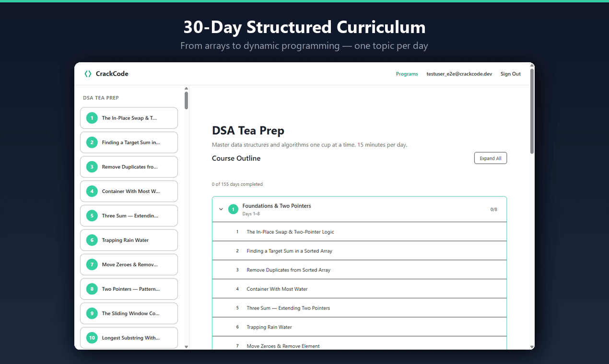609x364 pixels.
Task: Click the 0 of 155 days completed text
Action: coord(237,184)
